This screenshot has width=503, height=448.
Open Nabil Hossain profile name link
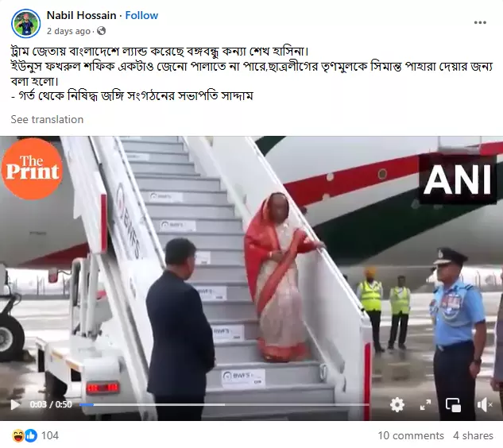82,15
